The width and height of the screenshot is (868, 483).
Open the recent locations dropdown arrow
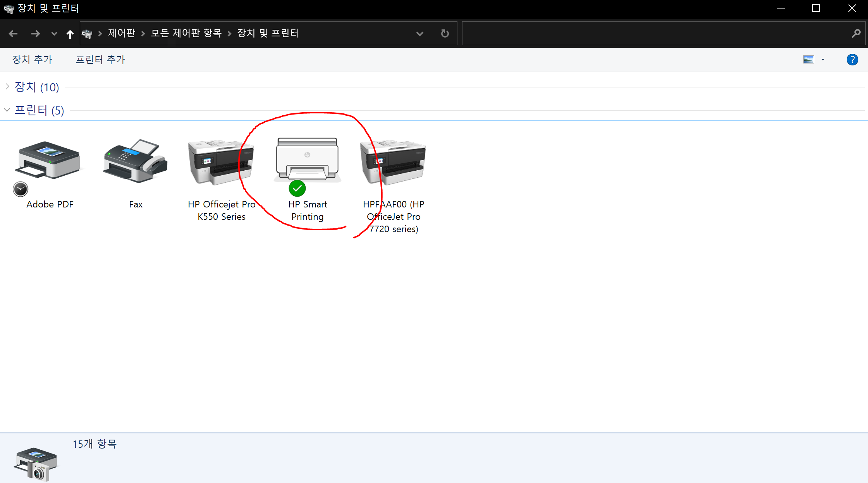[x=54, y=34]
